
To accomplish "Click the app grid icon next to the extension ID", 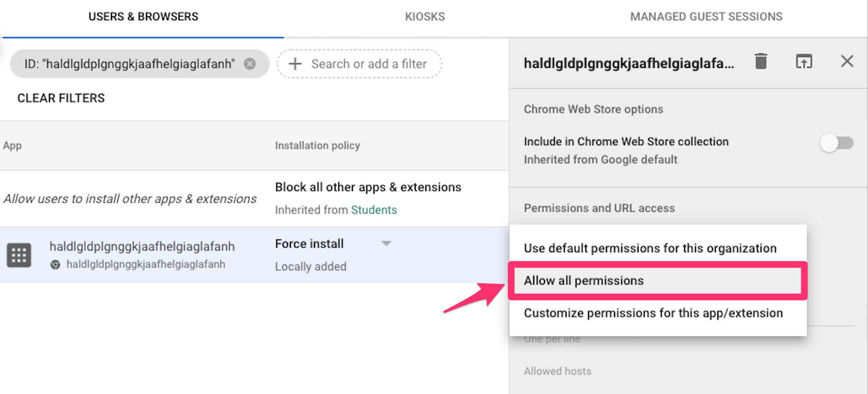I will (x=19, y=255).
